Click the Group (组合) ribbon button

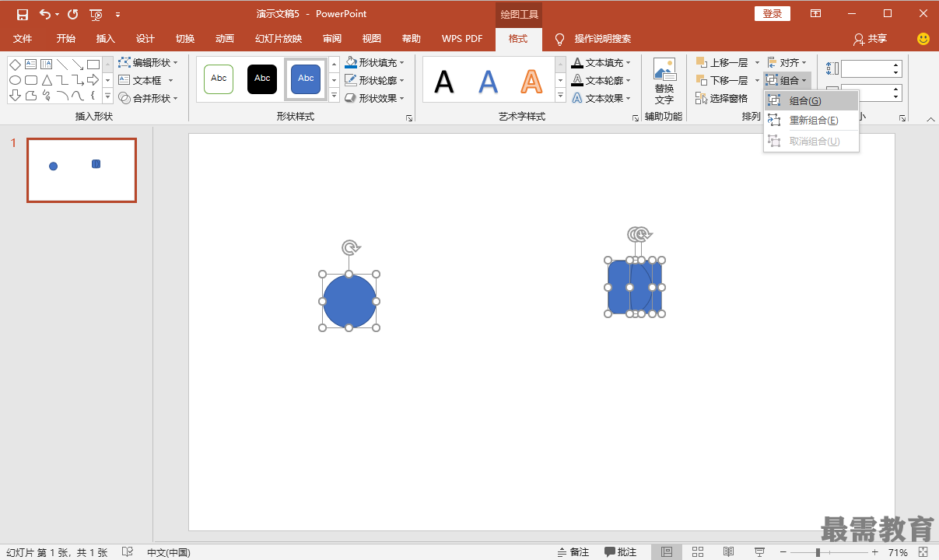(787, 80)
